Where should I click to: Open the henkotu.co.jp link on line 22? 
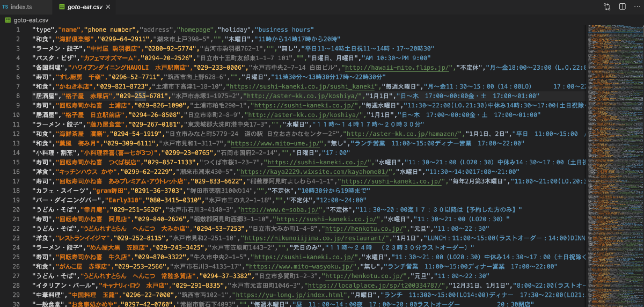click(x=363, y=230)
